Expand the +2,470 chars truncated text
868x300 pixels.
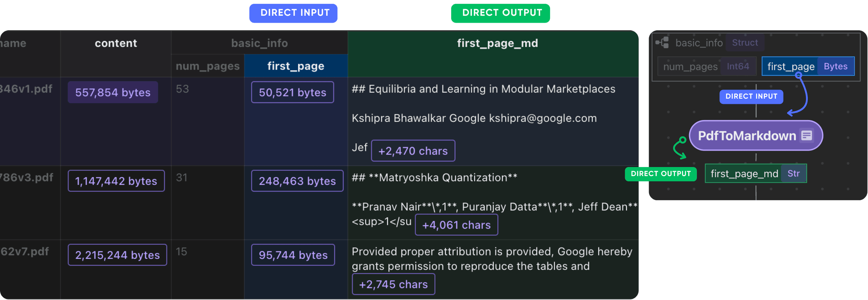[x=413, y=151]
